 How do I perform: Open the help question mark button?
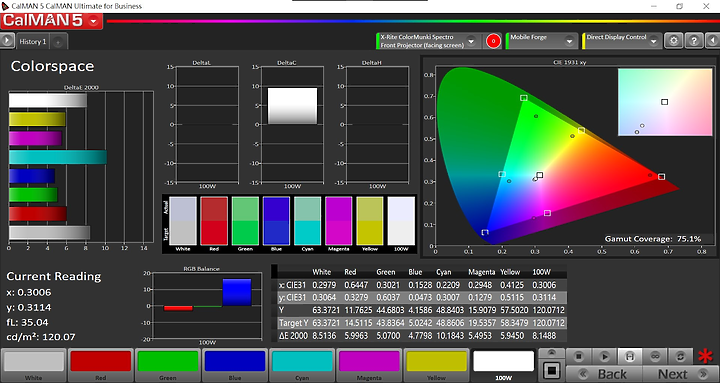click(694, 41)
